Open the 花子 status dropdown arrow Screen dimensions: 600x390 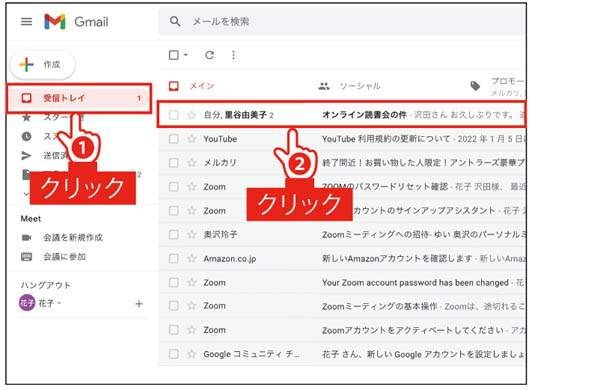coord(59,303)
